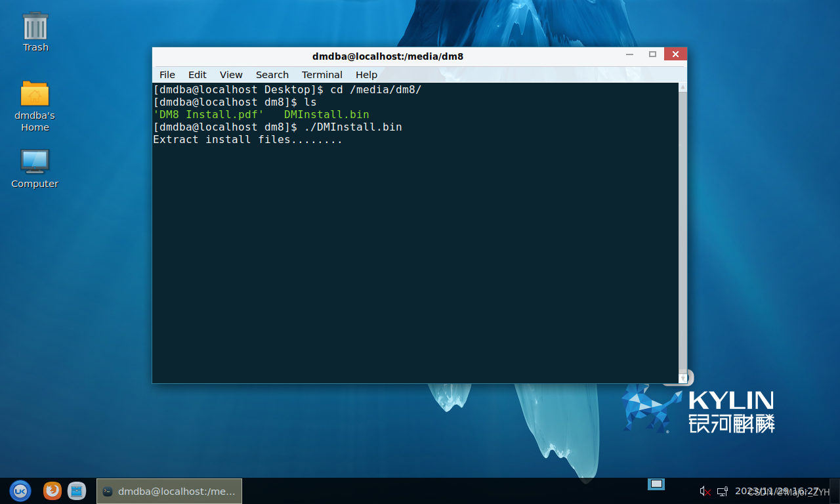Screen dimensions: 840x504
Task: Open the File menu in terminal
Action: click(x=167, y=75)
